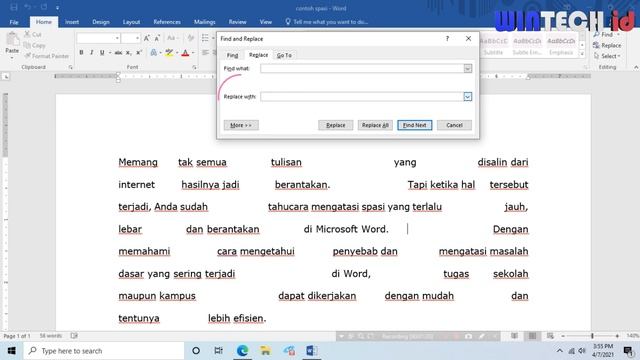Toggle Underline formatting

tap(102, 53)
